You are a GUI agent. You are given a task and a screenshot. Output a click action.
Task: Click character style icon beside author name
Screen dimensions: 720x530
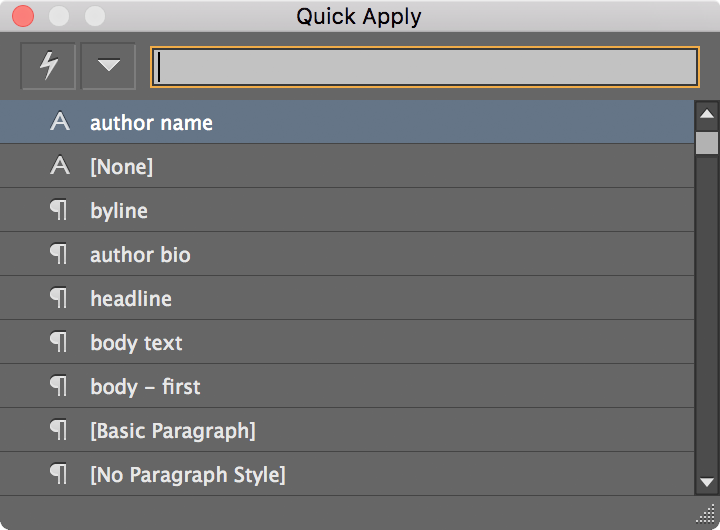point(60,122)
